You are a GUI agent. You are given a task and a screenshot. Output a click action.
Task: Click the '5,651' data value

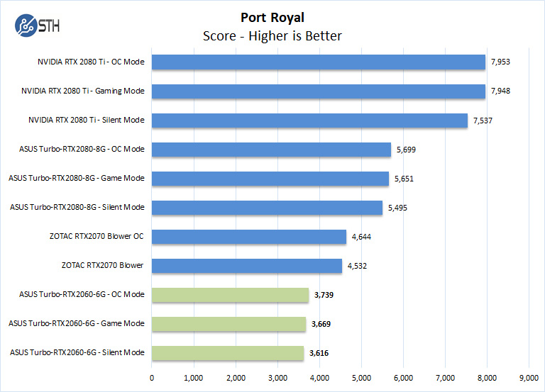pos(404,179)
